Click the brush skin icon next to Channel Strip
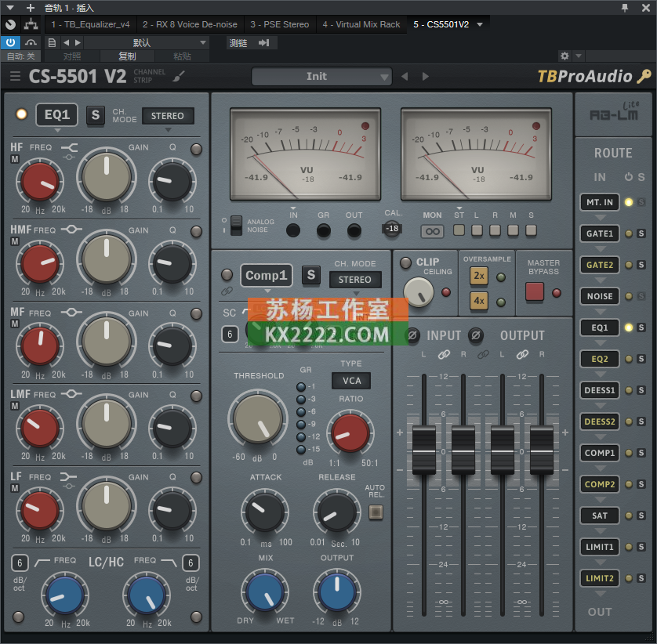The width and height of the screenshot is (657, 644). pyautogui.click(x=179, y=76)
